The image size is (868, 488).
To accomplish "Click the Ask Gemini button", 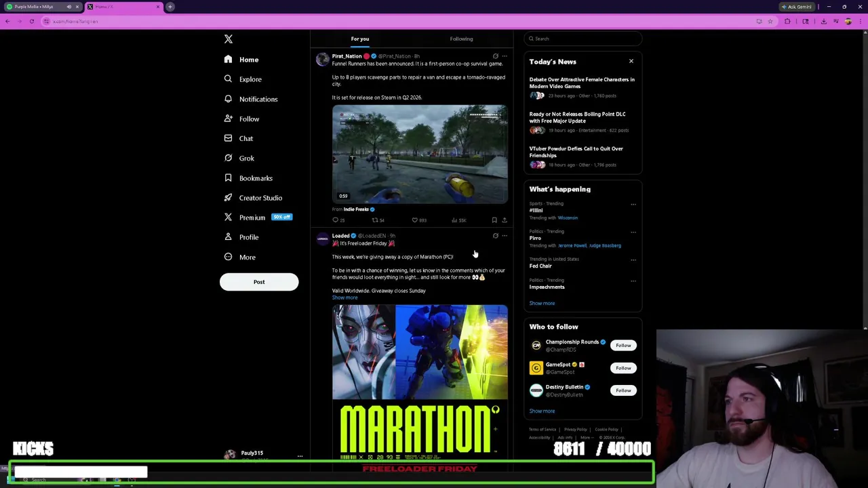I will tap(797, 7).
